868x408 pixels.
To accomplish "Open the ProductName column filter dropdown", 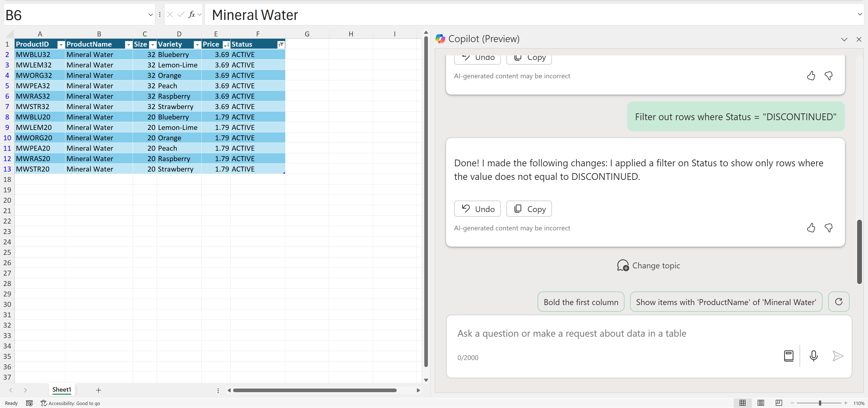I will coord(128,45).
